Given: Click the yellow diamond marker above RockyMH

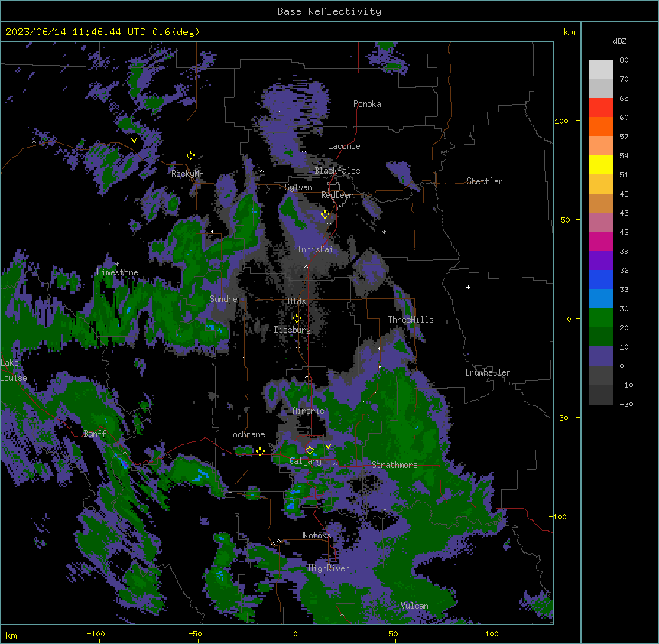Looking at the screenshot, I should click(x=191, y=156).
